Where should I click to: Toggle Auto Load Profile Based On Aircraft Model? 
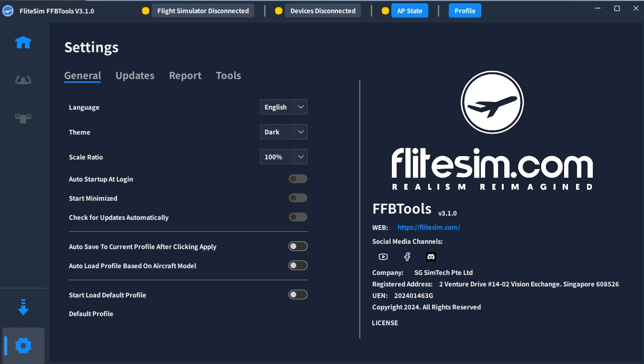tap(298, 266)
